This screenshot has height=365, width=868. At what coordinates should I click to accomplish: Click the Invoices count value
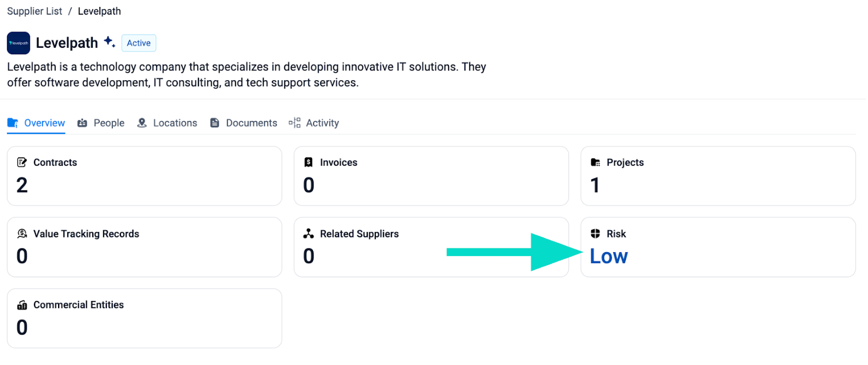(x=309, y=185)
